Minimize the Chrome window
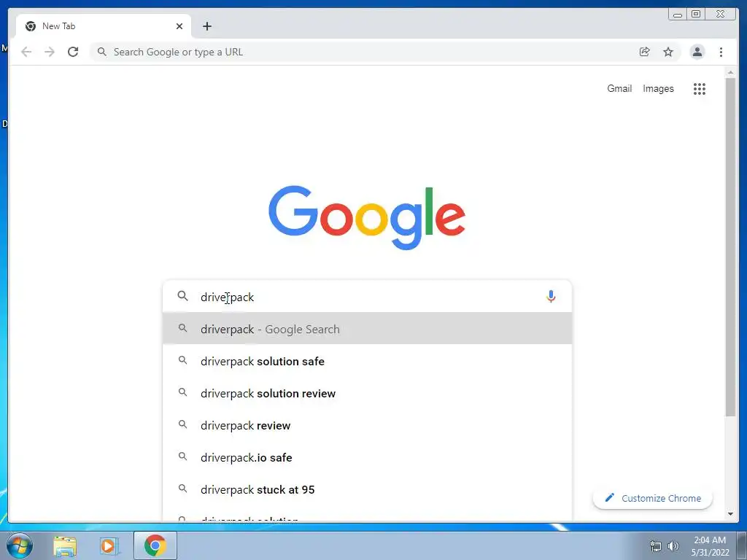 point(678,15)
